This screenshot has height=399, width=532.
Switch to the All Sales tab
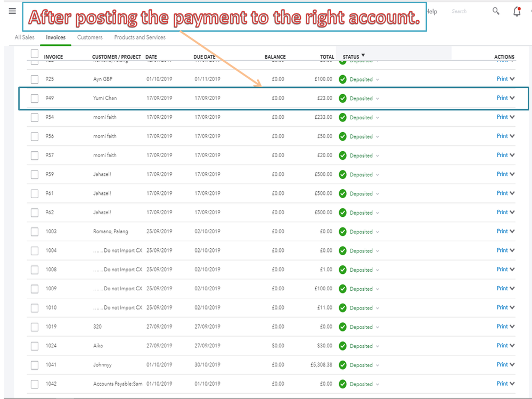[x=24, y=37]
